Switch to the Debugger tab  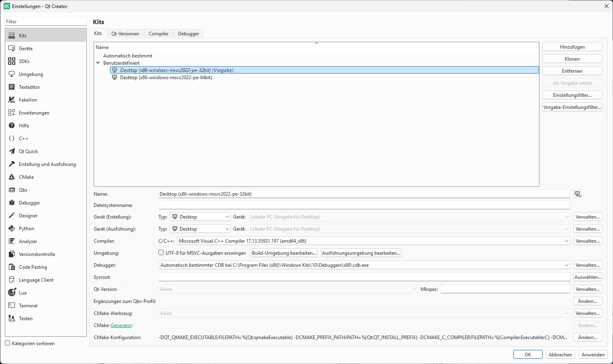point(189,34)
